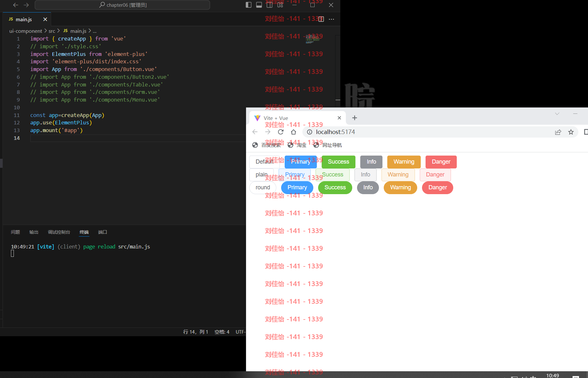588x378 pixels.
Task: Click the browser back arrow
Action: (x=255, y=132)
